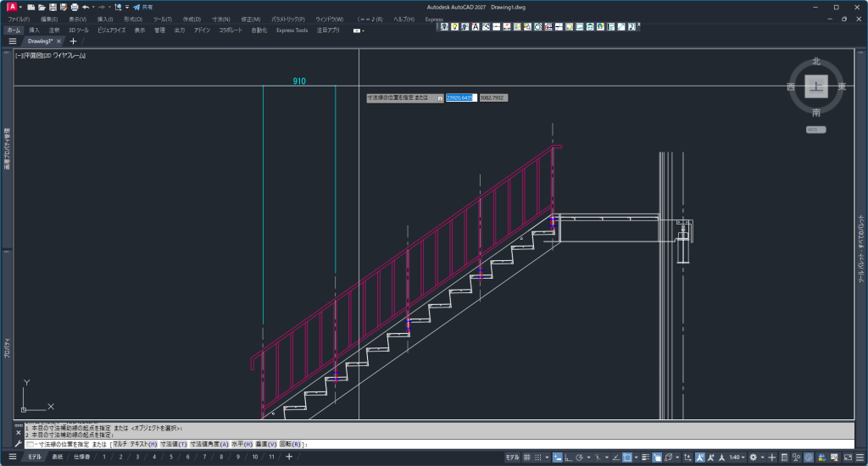
Task: Click the 上 face of the ViewCube
Action: [x=815, y=86]
